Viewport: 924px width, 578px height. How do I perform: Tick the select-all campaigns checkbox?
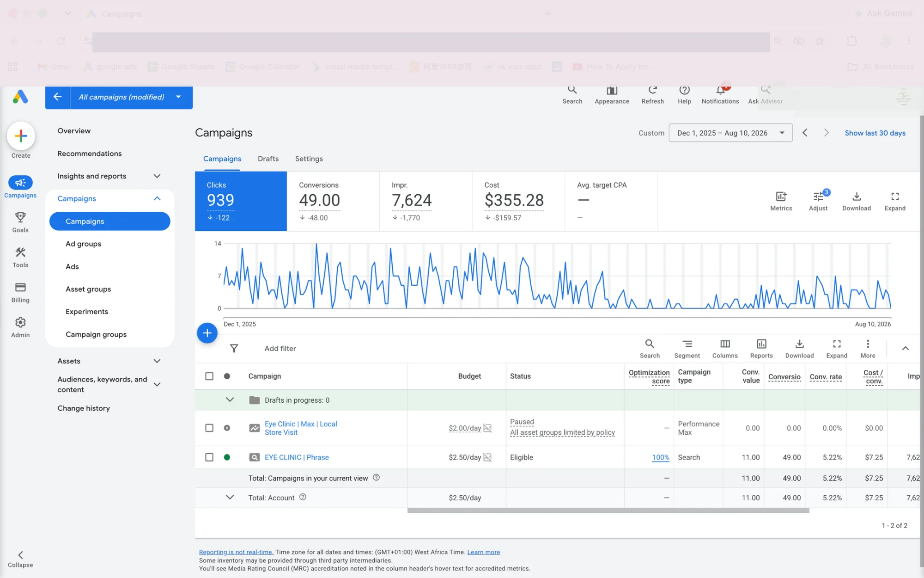pyautogui.click(x=209, y=376)
